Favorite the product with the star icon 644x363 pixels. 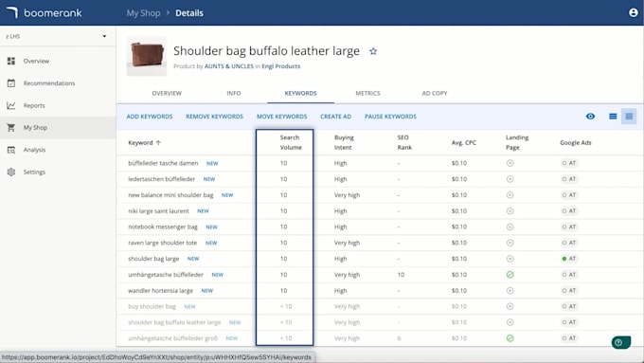click(x=373, y=51)
